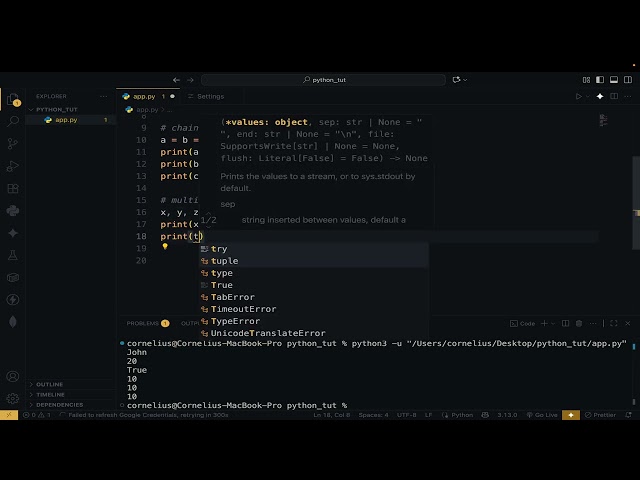Open the sparkle AI assistant icon in activity bar

pos(13,233)
